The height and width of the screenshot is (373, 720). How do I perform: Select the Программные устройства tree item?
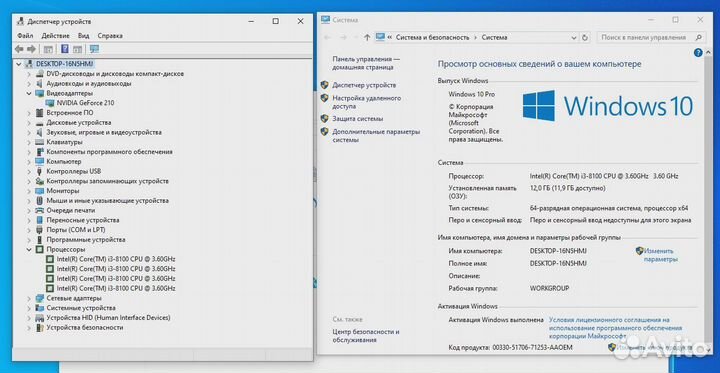(x=86, y=240)
